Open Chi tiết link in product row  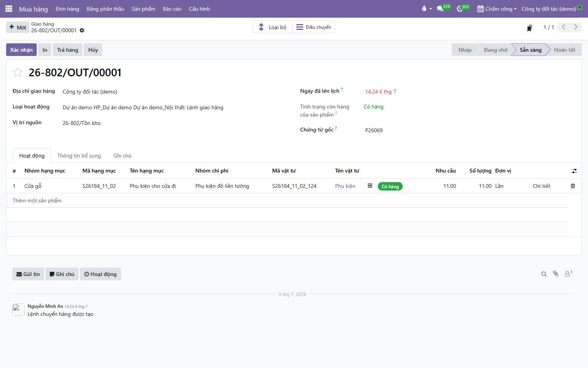541,186
